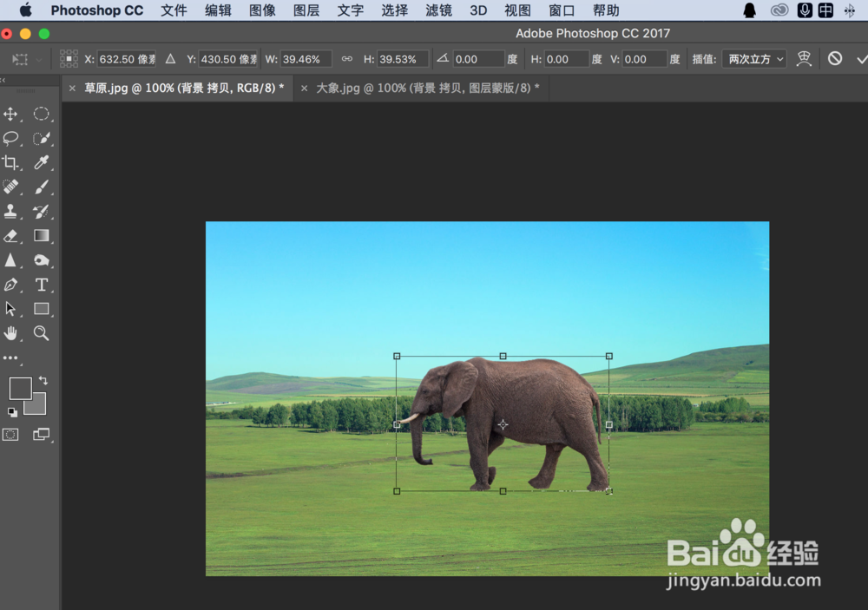868x610 pixels.
Task: Collapse the tools panel double-arrow
Action: (x=3, y=80)
